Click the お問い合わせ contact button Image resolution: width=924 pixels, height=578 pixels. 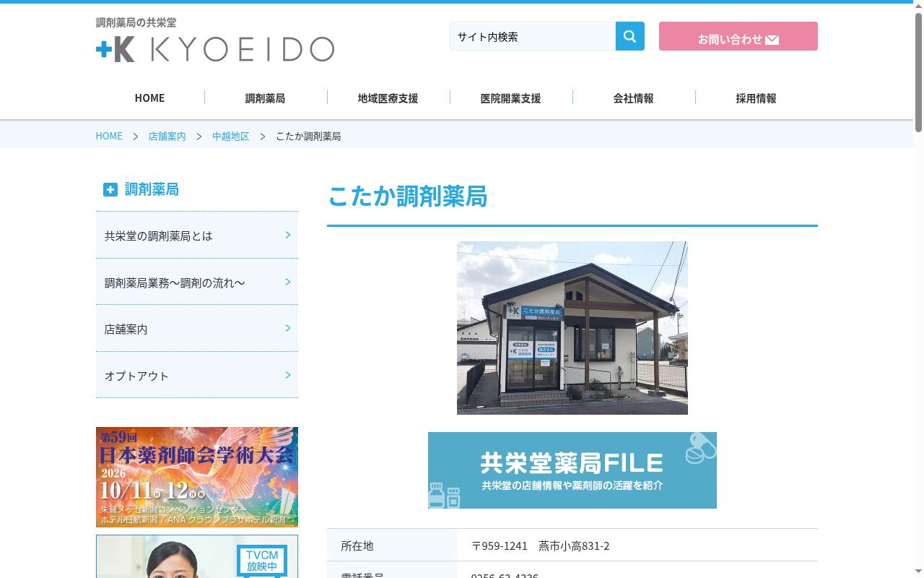[x=738, y=36]
